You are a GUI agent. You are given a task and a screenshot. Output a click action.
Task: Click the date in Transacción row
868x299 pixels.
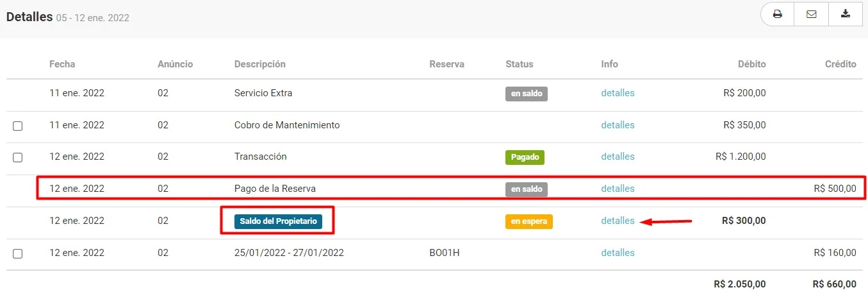click(x=77, y=157)
